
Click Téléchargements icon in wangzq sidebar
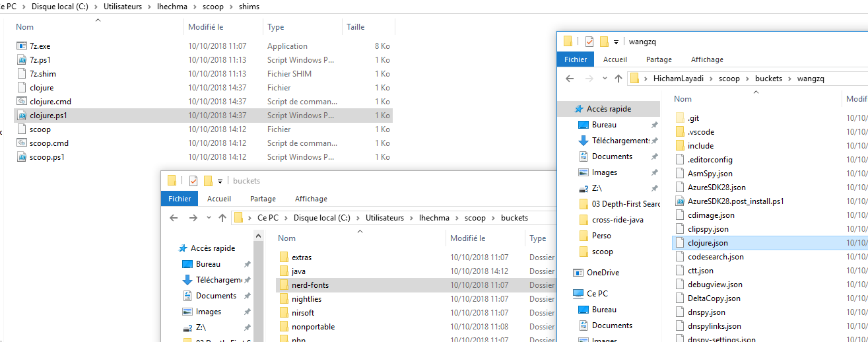coord(584,141)
